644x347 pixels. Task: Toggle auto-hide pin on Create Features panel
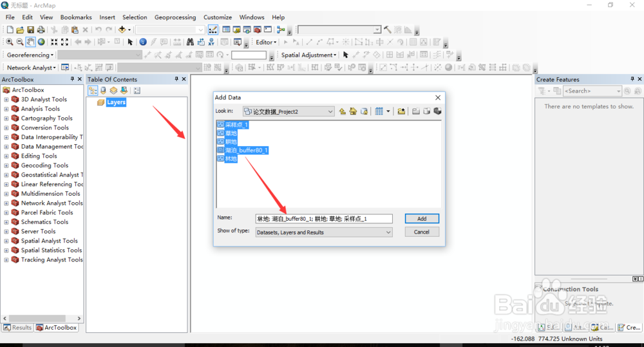pyautogui.click(x=632, y=79)
